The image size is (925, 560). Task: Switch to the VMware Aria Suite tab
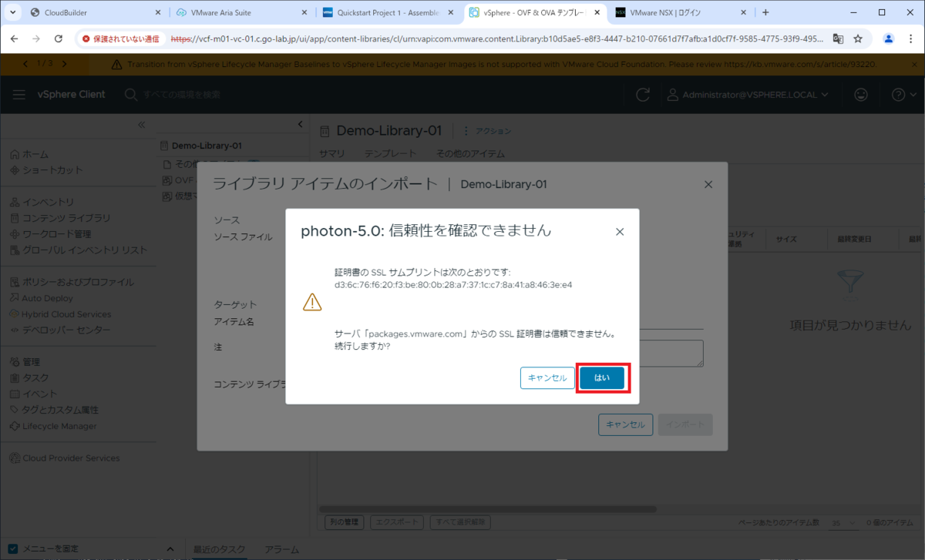(242, 12)
